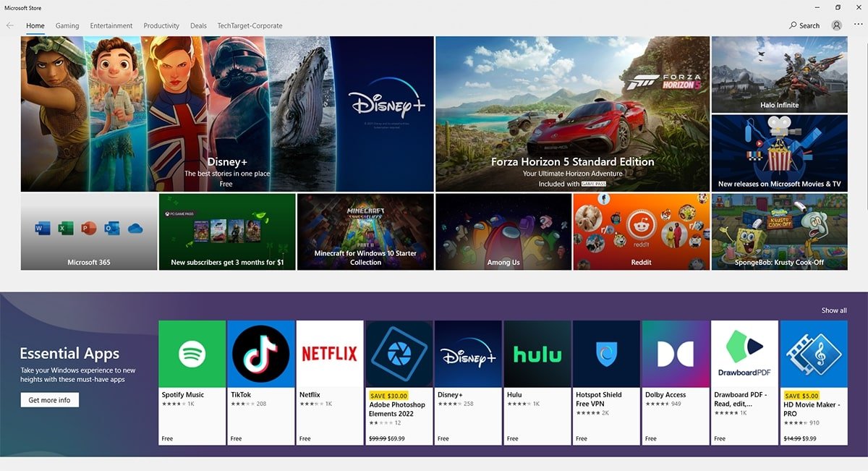Open the Spotify Music app icon
The height and width of the screenshot is (471, 868).
192,354
